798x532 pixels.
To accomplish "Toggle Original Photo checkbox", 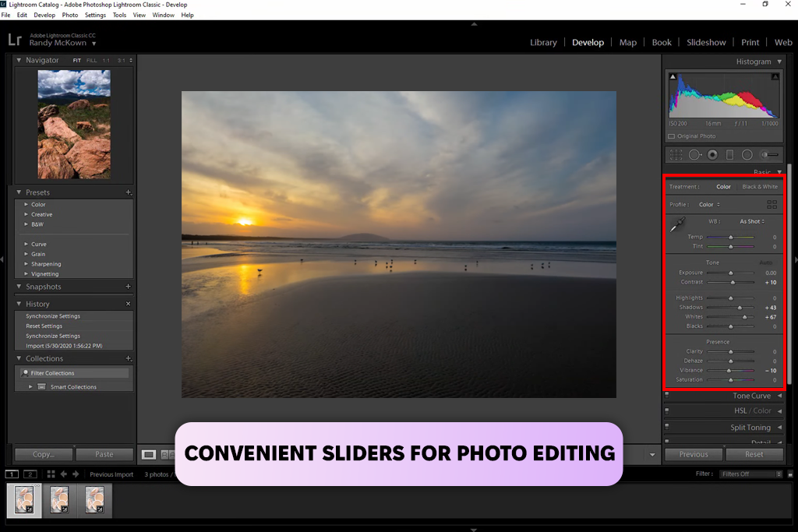I will [671, 136].
